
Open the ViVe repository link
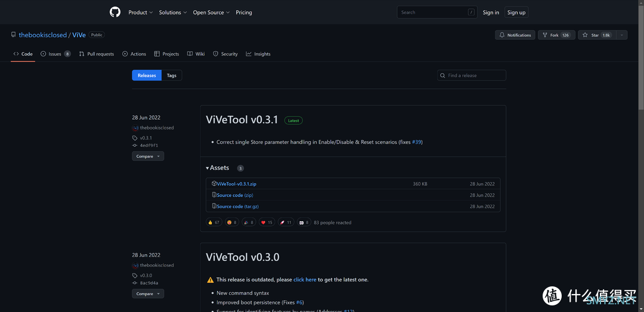coord(79,35)
